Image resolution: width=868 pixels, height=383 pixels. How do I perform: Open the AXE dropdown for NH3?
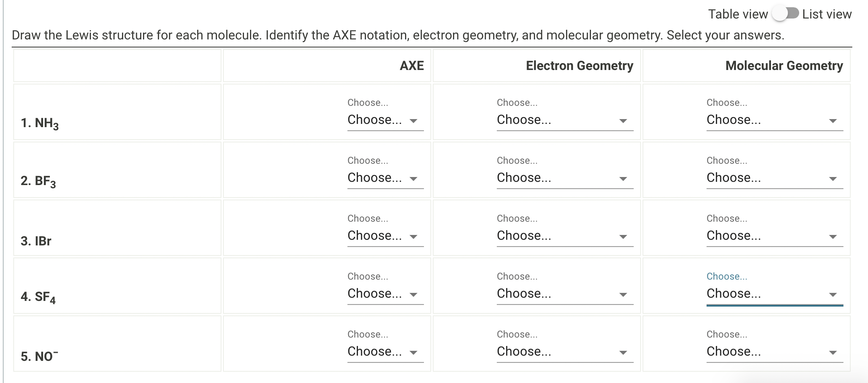[385, 120]
